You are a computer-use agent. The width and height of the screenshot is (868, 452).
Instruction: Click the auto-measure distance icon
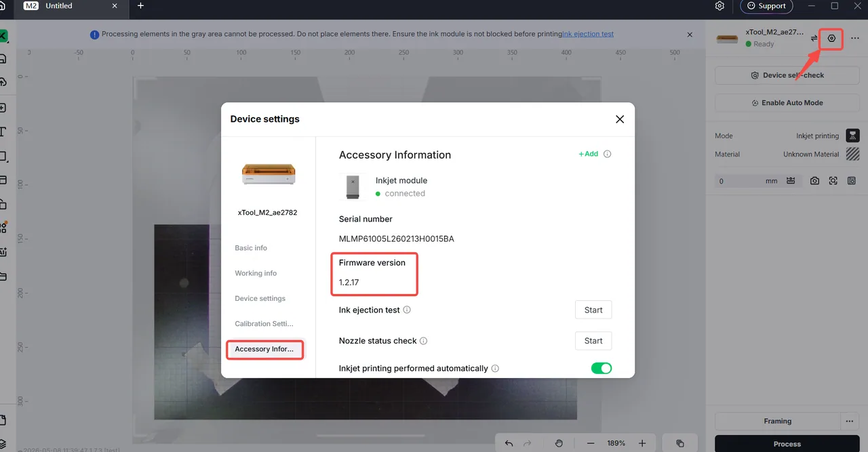[x=791, y=181]
